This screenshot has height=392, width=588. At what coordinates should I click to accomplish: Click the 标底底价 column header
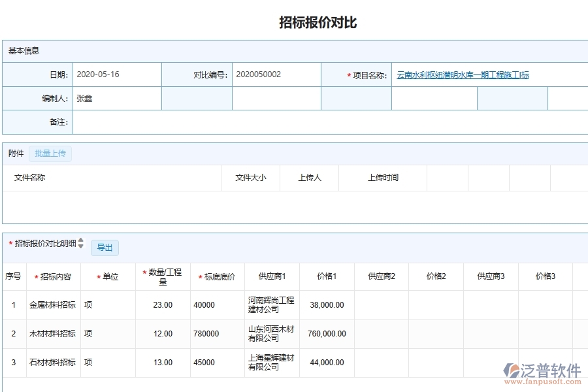click(x=219, y=276)
